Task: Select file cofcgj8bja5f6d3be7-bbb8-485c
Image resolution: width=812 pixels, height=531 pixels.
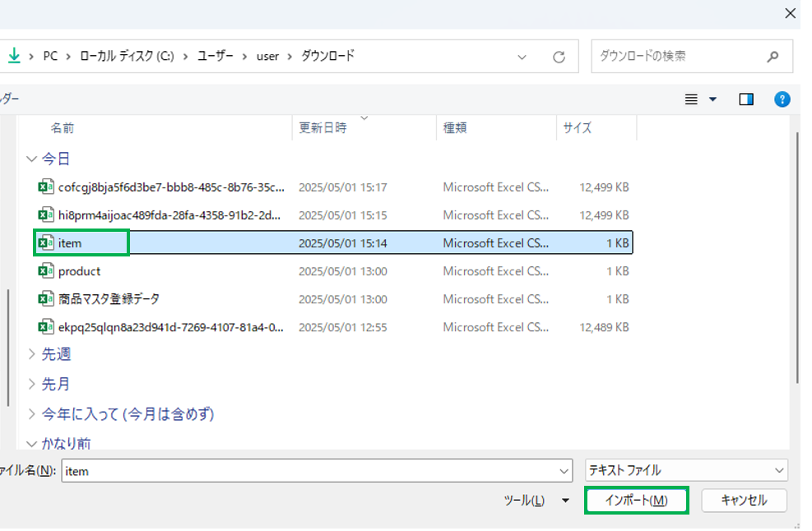Action: click(171, 187)
